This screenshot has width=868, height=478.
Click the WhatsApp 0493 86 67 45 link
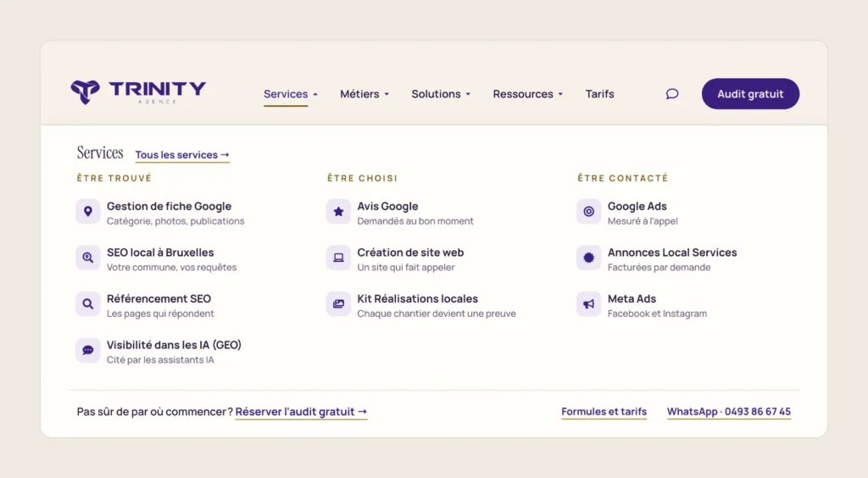pos(728,412)
